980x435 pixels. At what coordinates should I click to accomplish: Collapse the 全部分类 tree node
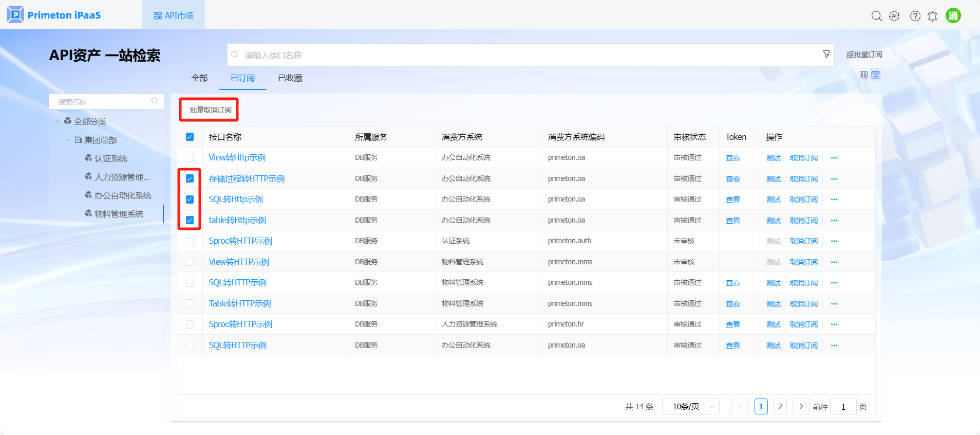tap(58, 122)
